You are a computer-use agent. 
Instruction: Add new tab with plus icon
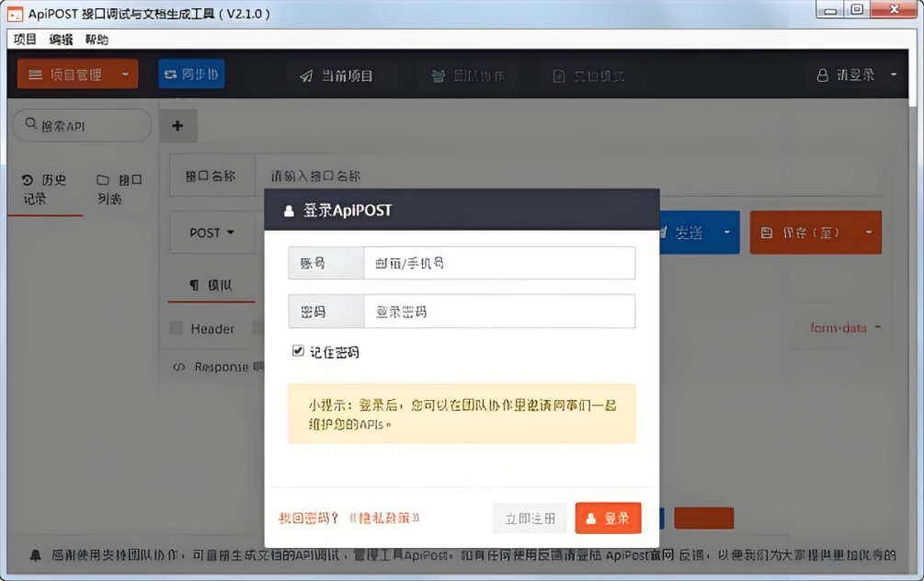pos(177,126)
